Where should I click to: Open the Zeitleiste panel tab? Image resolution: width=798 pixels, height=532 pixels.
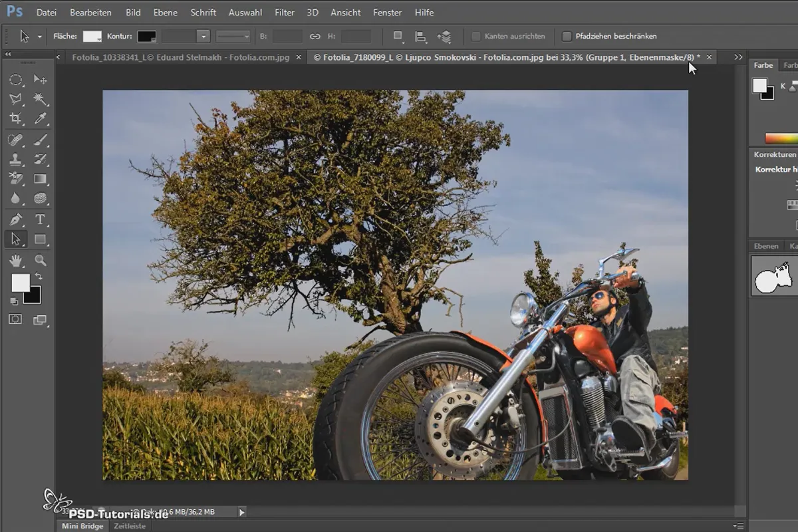point(130,526)
